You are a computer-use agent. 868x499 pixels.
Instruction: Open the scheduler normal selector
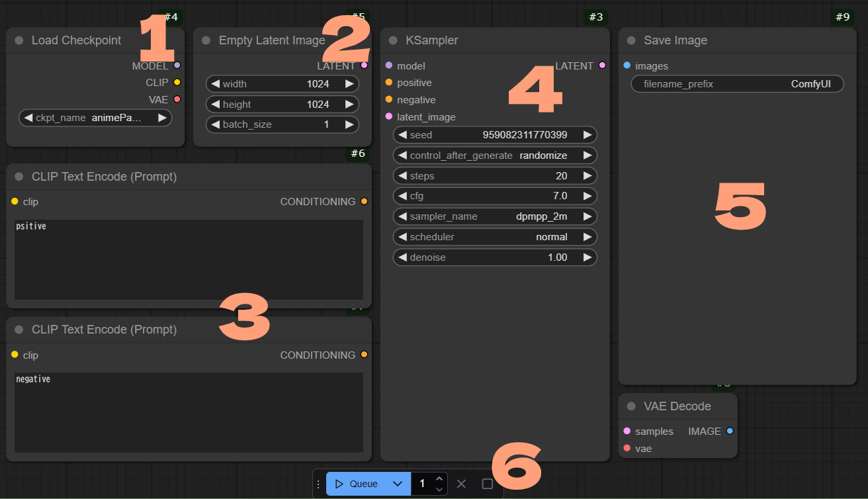(x=495, y=237)
